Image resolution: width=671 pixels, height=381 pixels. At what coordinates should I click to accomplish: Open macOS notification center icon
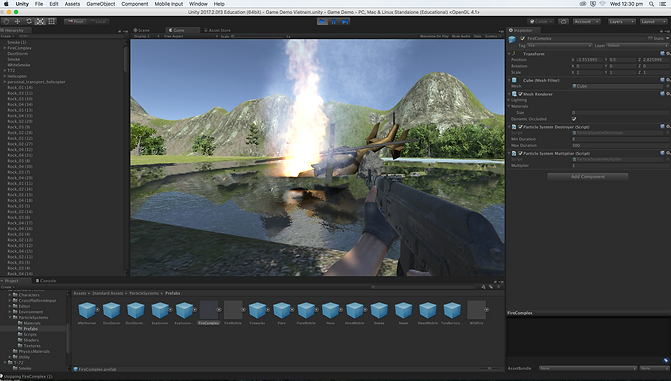tap(664, 4)
